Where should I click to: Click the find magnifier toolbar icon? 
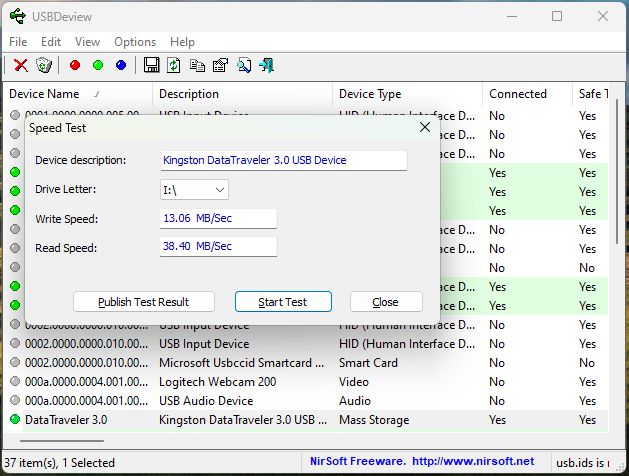coord(244,65)
